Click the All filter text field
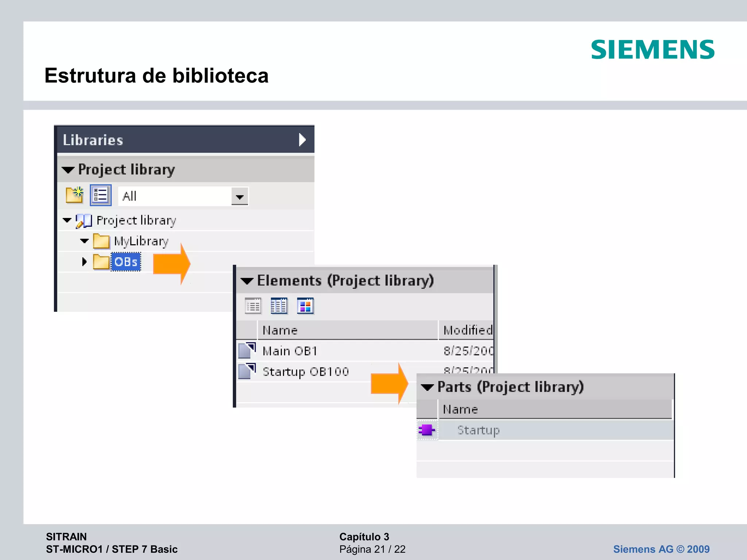The height and width of the screenshot is (560, 747). pos(175,197)
